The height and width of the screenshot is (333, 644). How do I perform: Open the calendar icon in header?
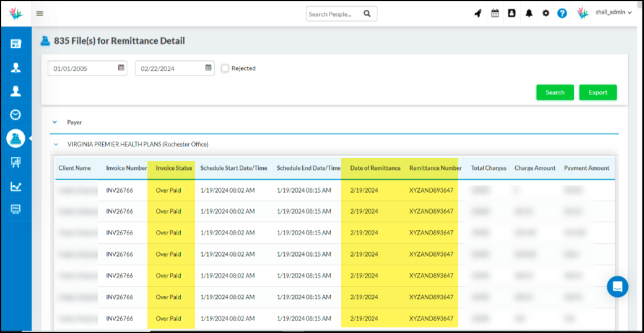point(495,14)
